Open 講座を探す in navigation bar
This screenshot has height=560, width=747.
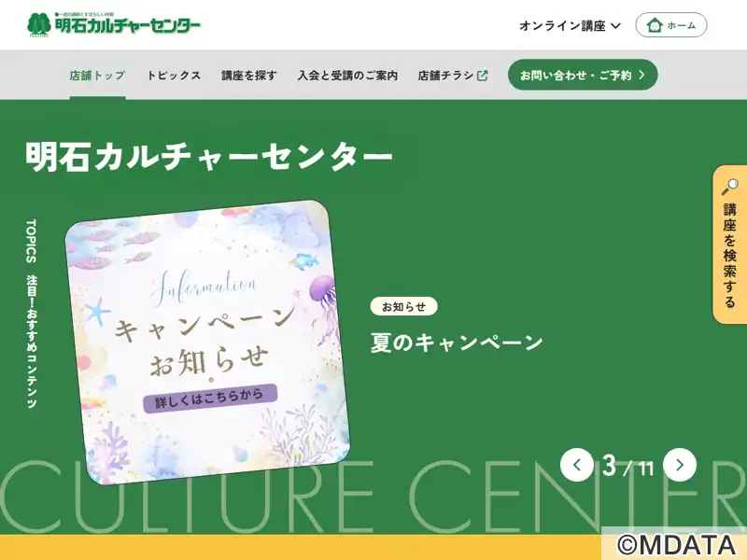[x=249, y=76]
